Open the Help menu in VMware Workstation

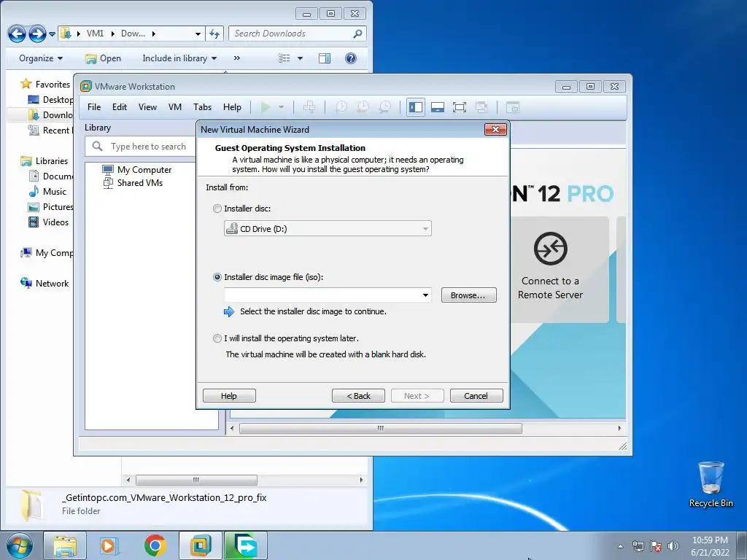(232, 107)
